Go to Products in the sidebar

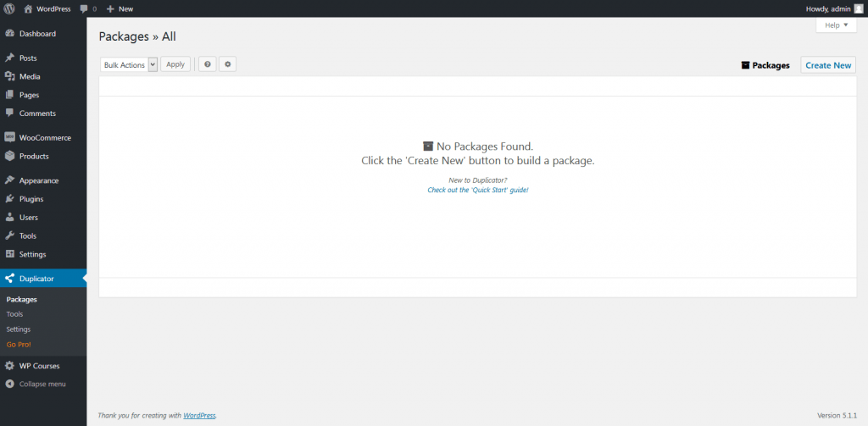[x=34, y=156]
